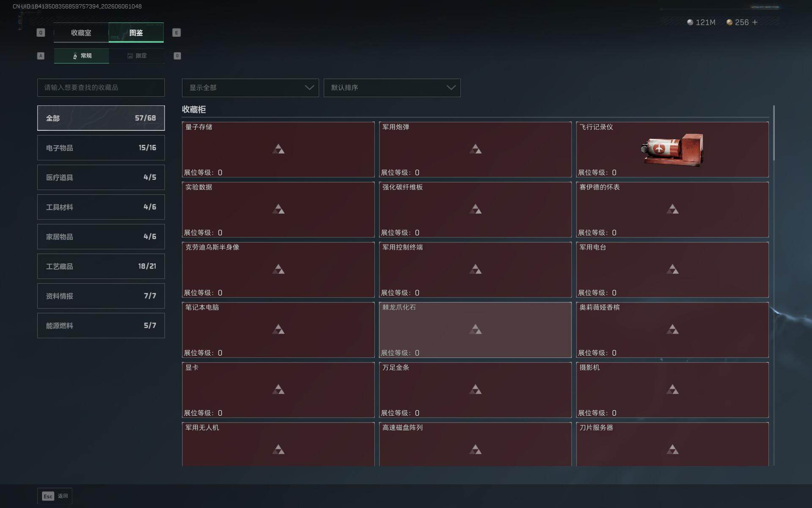Viewport: 812px width, 508px height.
Task: Click the A key hint icon
Action: click(x=41, y=56)
